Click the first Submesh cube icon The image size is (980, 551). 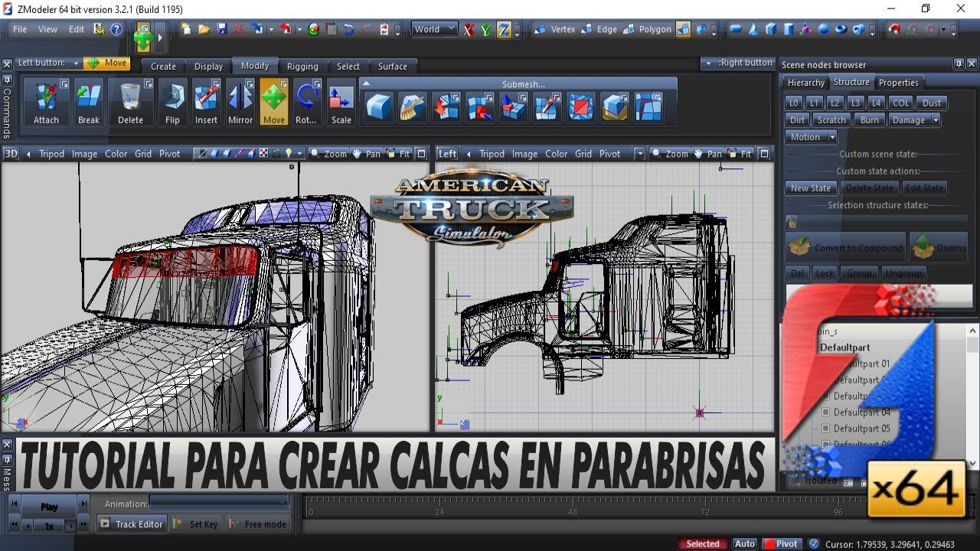coord(378,107)
